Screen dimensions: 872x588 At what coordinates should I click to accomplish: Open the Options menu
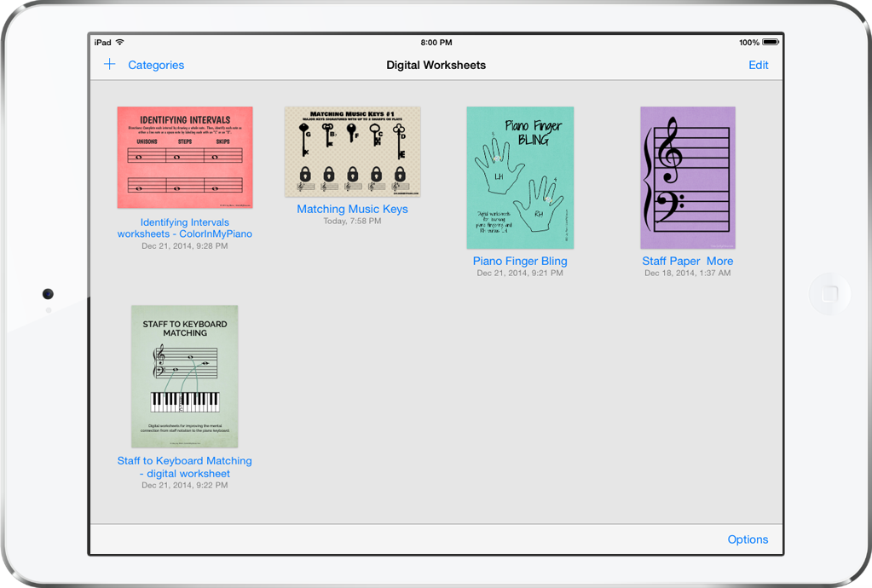tap(748, 539)
